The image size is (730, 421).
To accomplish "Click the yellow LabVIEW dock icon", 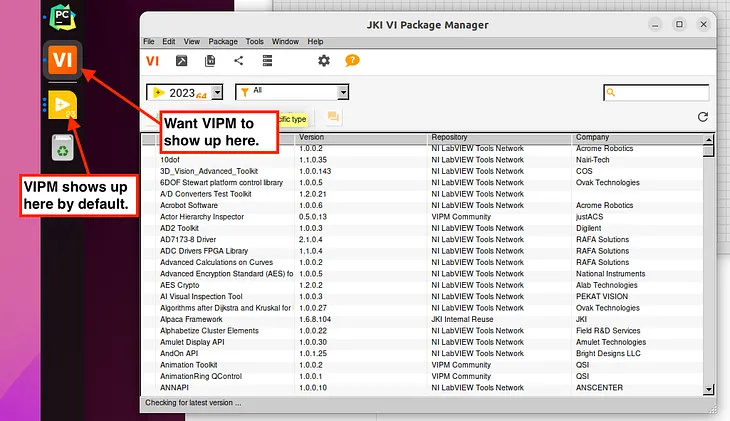I will (62, 105).
